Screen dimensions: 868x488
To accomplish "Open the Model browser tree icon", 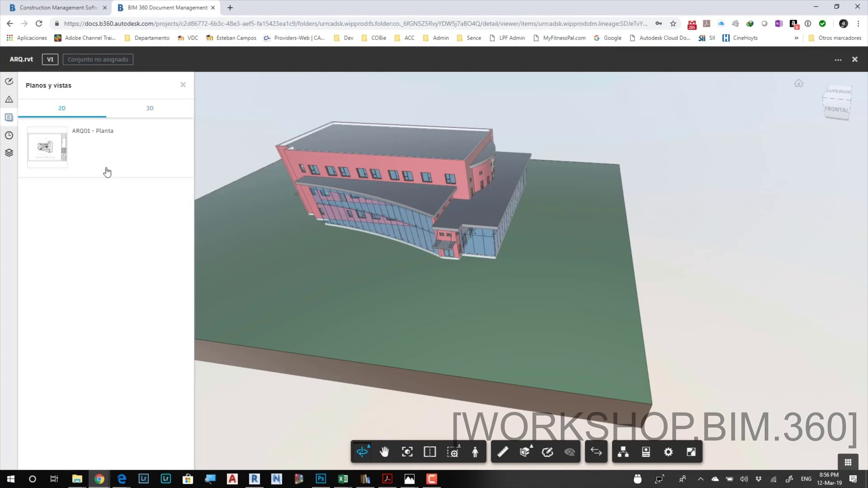I will tap(623, 452).
